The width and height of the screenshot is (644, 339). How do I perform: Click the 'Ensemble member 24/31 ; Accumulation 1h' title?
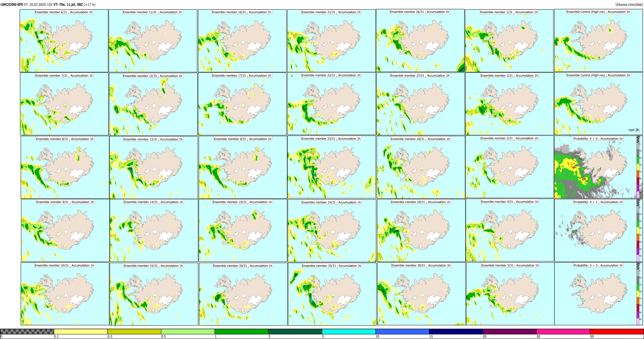[x=331, y=202]
